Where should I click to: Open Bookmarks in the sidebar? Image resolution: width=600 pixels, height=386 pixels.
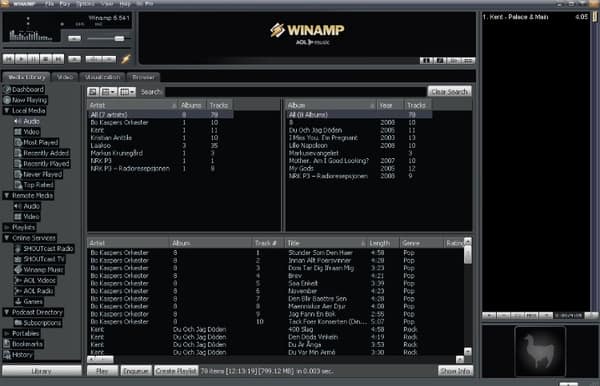click(x=23, y=344)
